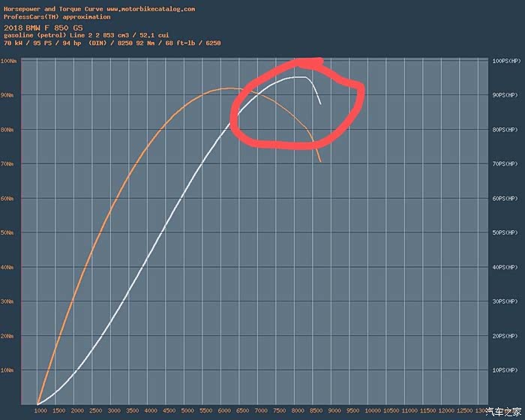Click the 60PS(HP) label on right axis
This screenshot has height=420, width=525.
tap(505, 198)
